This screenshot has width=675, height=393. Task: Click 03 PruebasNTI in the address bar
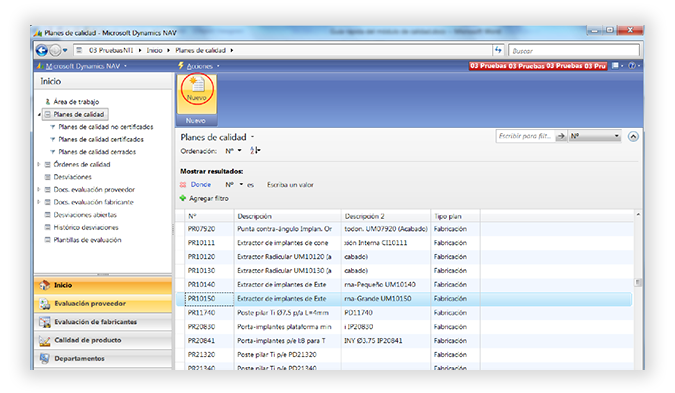(111, 50)
